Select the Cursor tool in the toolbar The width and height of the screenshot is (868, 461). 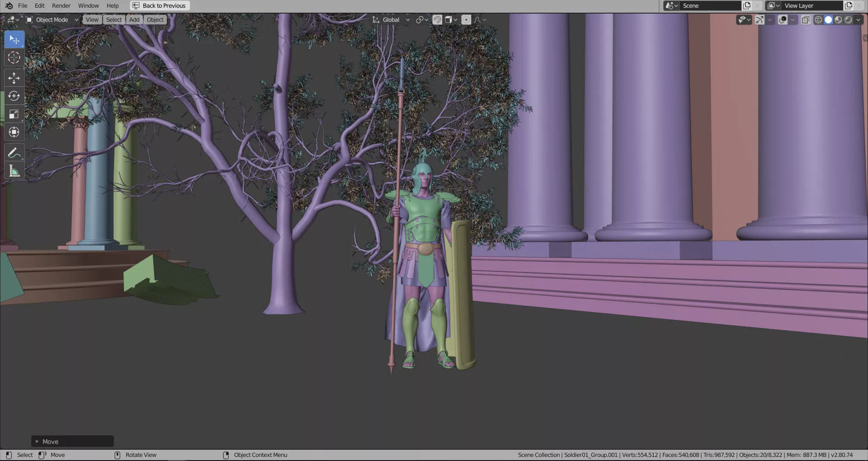coord(14,58)
